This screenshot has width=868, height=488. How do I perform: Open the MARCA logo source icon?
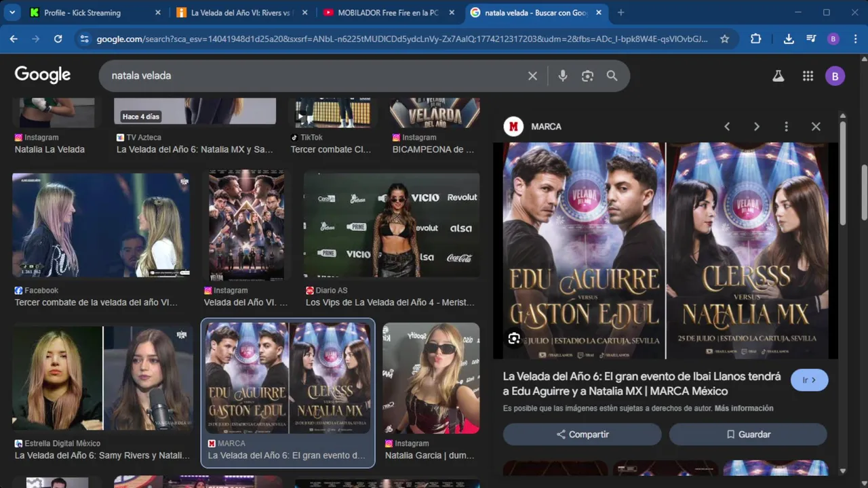[x=513, y=127]
